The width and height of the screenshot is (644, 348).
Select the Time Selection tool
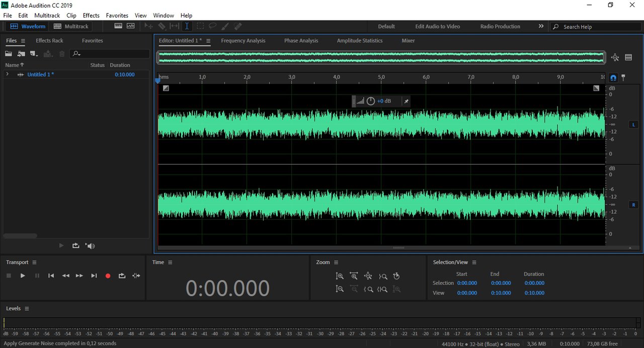coord(187,26)
